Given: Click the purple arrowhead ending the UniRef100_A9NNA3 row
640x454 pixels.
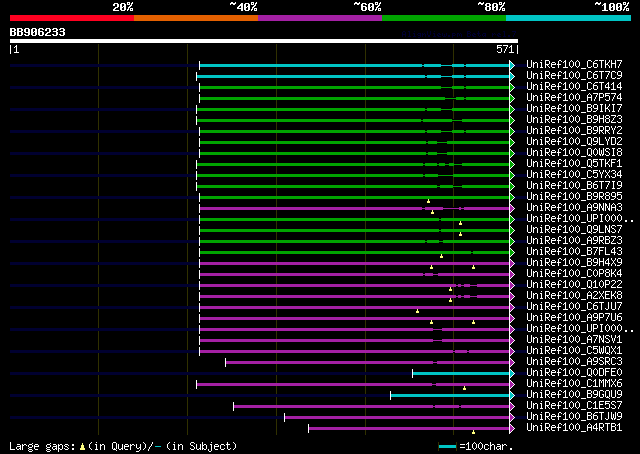Looking at the screenshot, I should tap(512, 209).
